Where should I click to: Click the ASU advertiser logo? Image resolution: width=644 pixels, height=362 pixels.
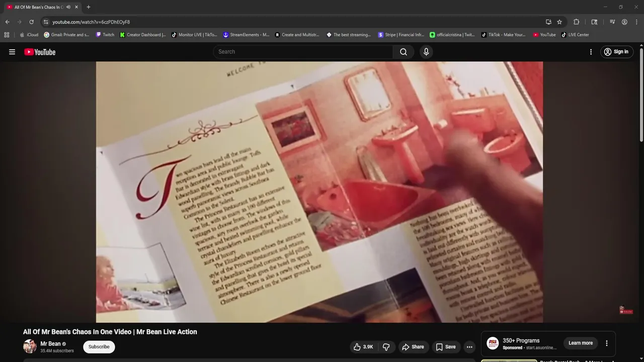[493, 343]
